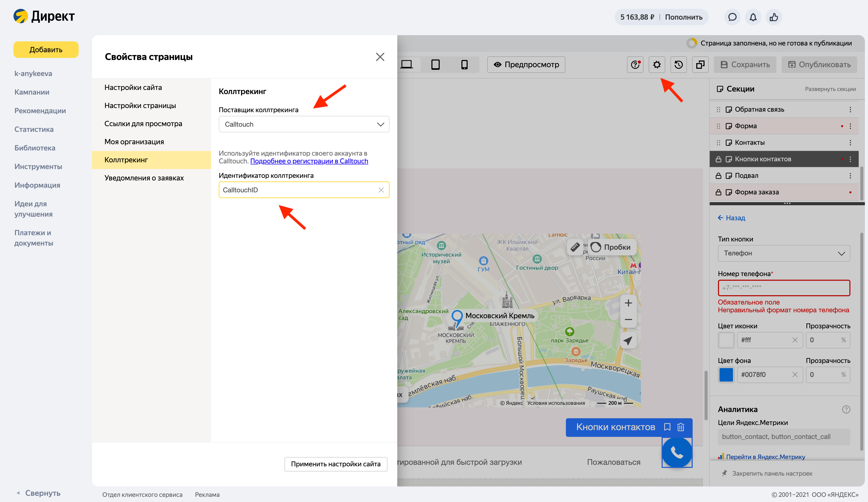Click the Цели Яндекс.Метрики field
The image size is (868, 502).
pos(784,437)
